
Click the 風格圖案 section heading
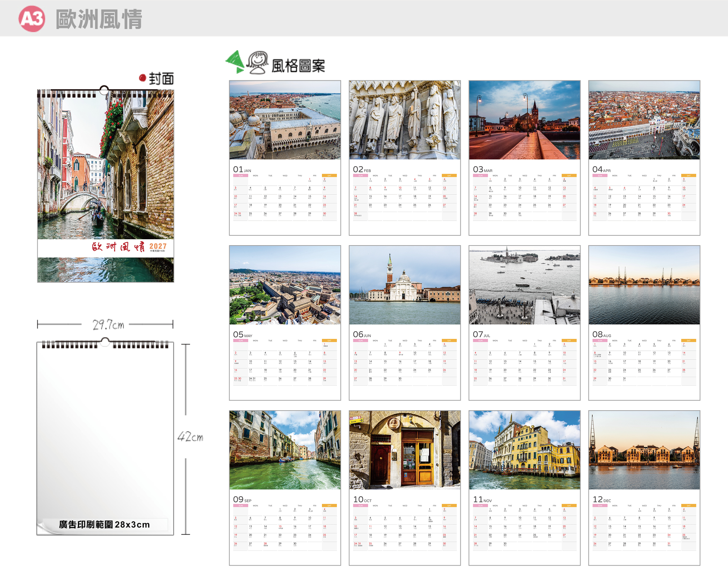[x=298, y=66]
